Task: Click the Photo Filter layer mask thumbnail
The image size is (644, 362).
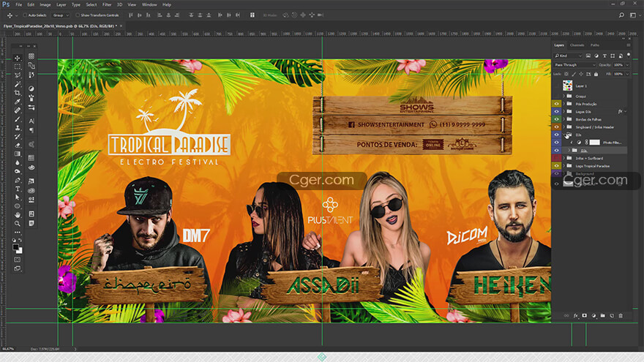Action: [x=595, y=143]
